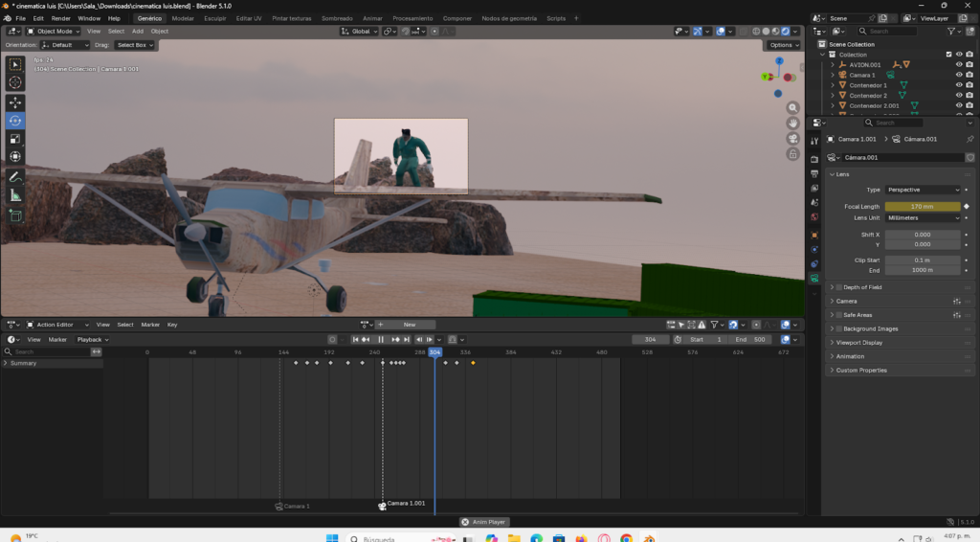Select the 3D Cursor tool
Image resolution: width=980 pixels, height=542 pixels.
tap(15, 82)
